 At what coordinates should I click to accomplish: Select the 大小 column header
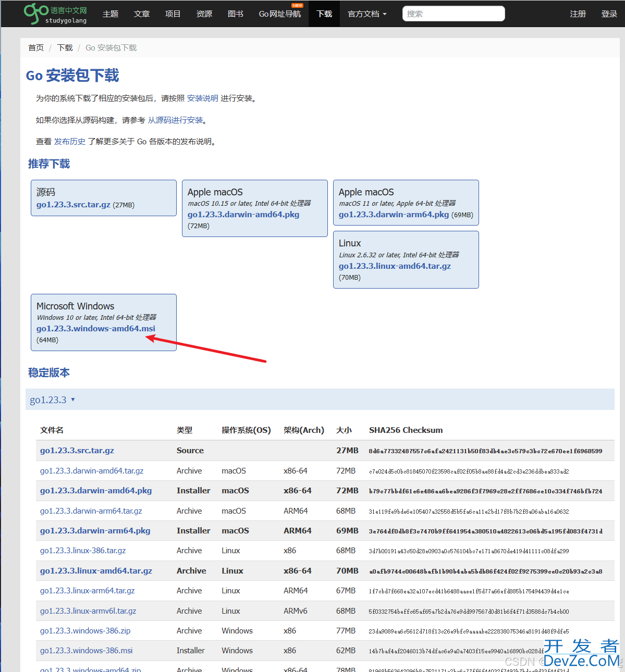point(344,430)
